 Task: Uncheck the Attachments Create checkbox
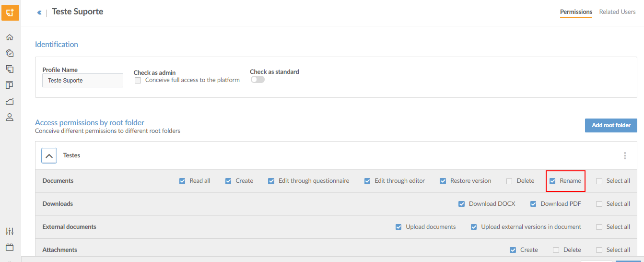(x=513, y=250)
